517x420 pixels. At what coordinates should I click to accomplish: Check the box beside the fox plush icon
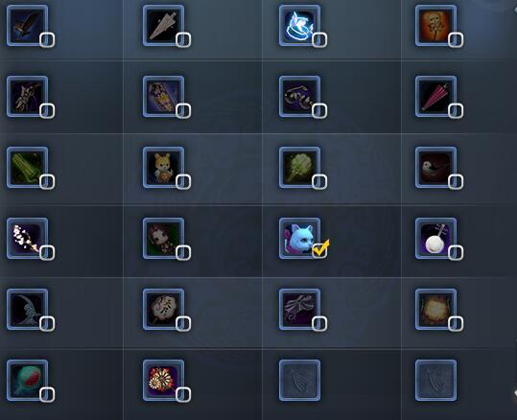tap(183, 182)
